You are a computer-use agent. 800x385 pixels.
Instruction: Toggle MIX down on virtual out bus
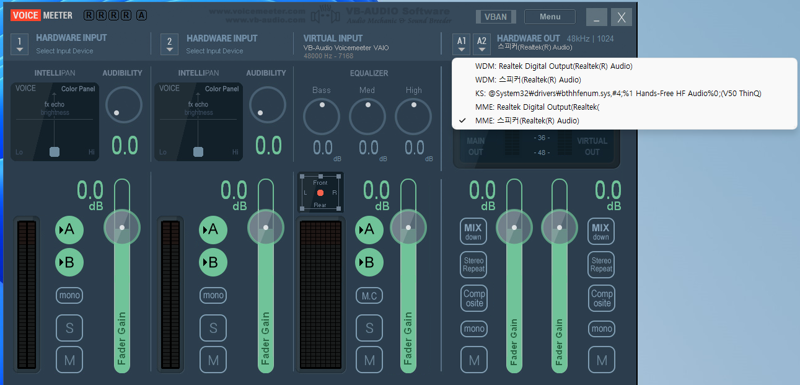pyautogui.click(x=601, y=232)
